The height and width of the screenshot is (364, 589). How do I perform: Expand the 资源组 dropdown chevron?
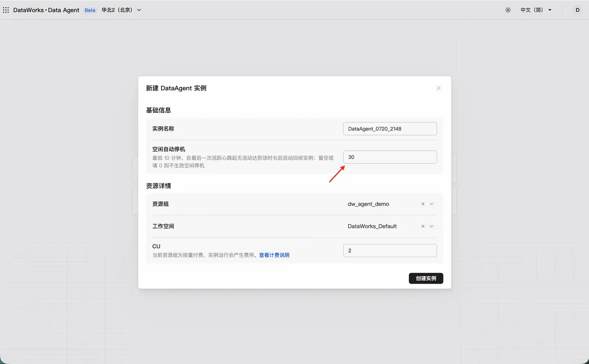pyautogui.click(x=432, y=204)
